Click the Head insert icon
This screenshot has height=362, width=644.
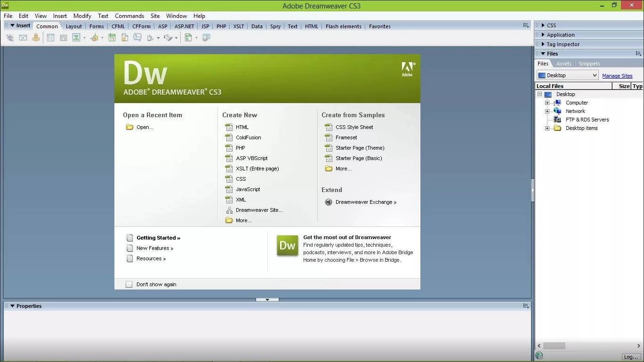(150, 38)
